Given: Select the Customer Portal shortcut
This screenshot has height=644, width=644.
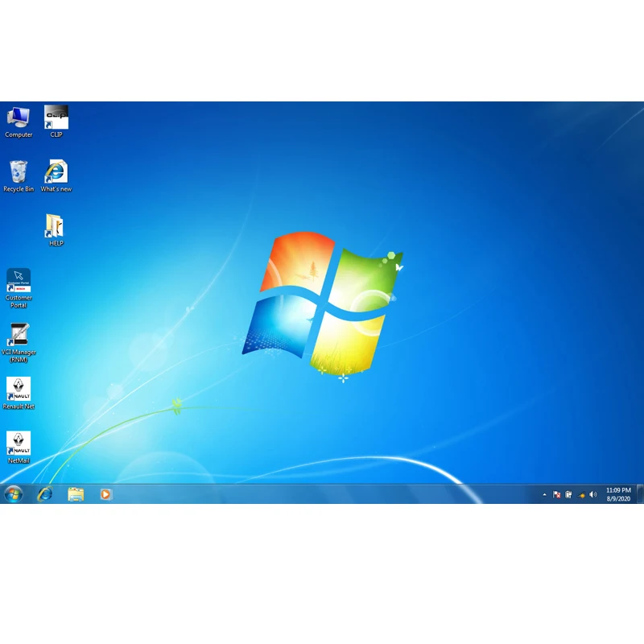Looking at the screenshot, I should pos(19,288).
